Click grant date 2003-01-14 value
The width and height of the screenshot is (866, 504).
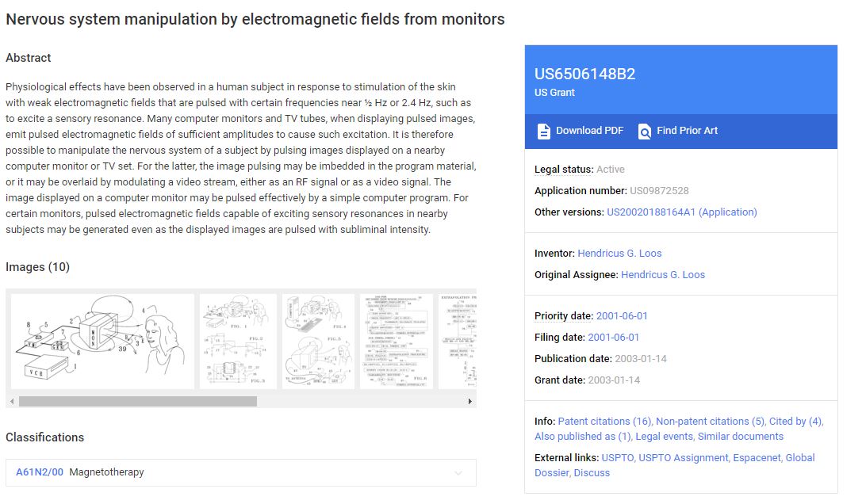click(x=614, y=380)
